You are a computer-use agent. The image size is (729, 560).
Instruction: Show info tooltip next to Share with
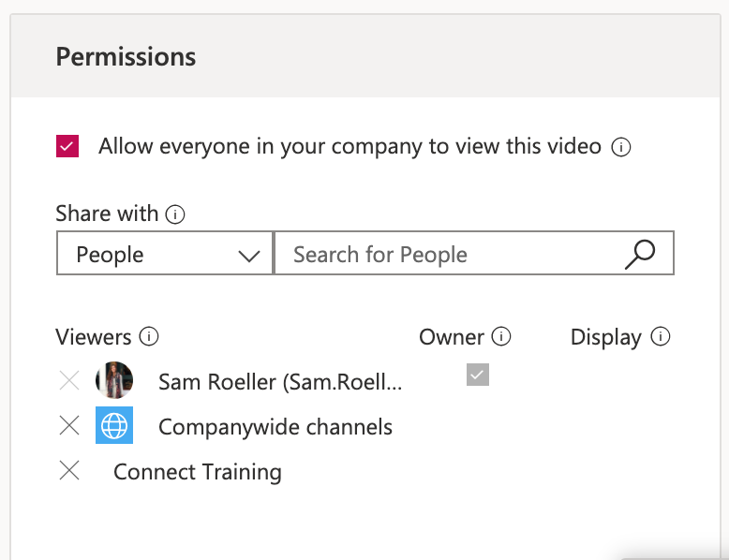click(x=175, y=214)
